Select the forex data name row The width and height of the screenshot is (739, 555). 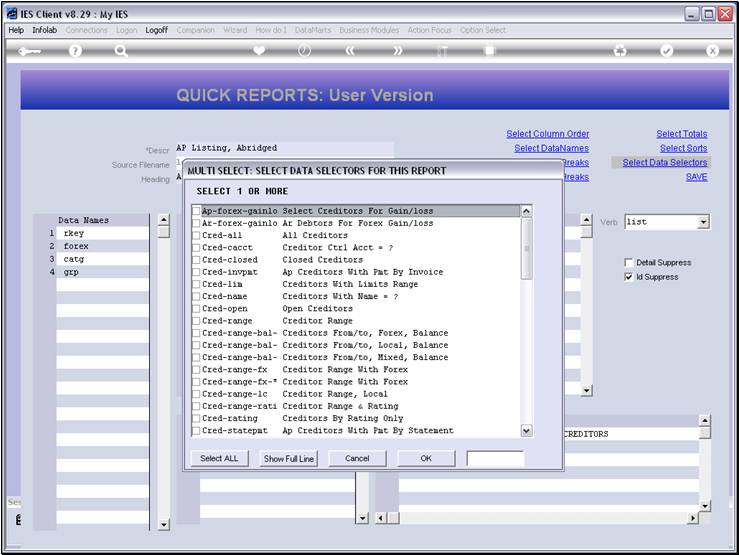(102, 246)
